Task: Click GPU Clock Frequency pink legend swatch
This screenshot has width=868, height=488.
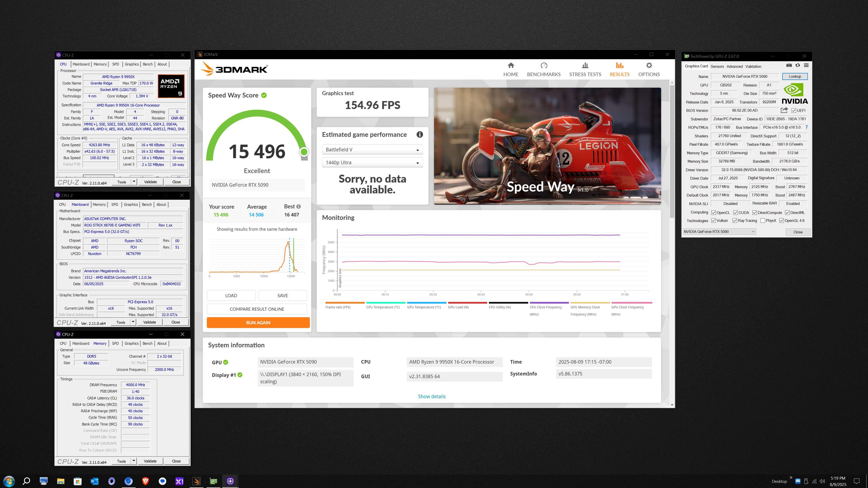Action: (632, 303)
